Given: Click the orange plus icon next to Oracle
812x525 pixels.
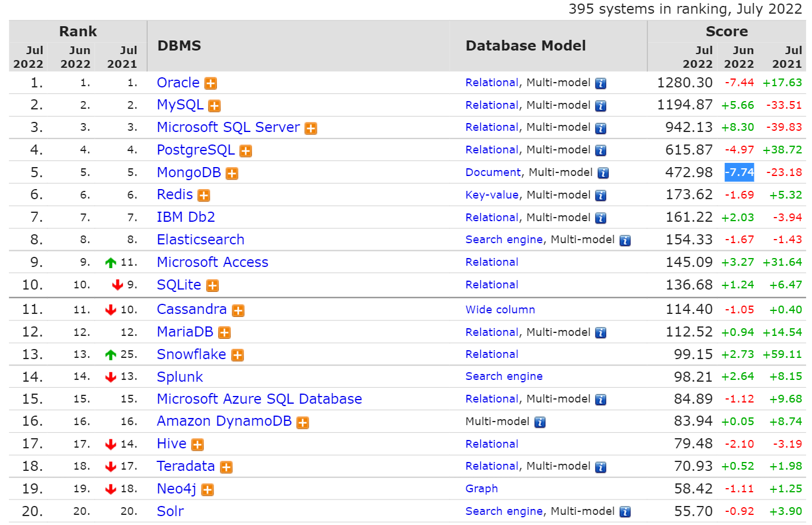Looking at the screenshot, I should (210, 83).
